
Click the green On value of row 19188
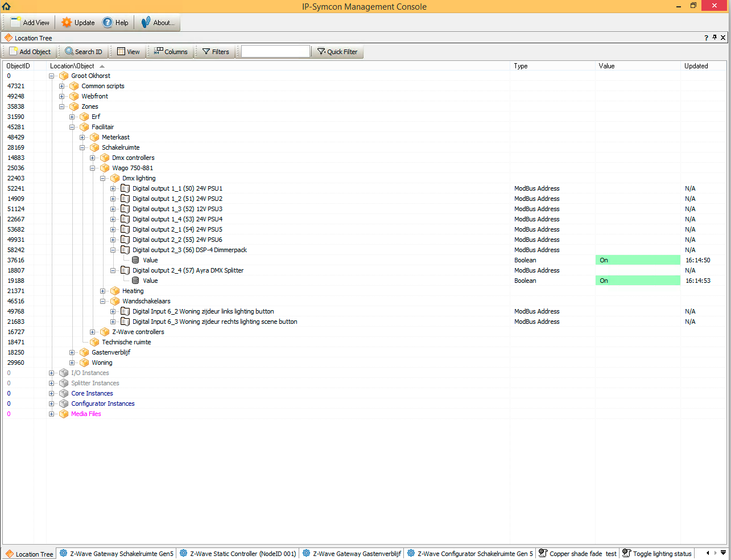[x=638, y=281]
